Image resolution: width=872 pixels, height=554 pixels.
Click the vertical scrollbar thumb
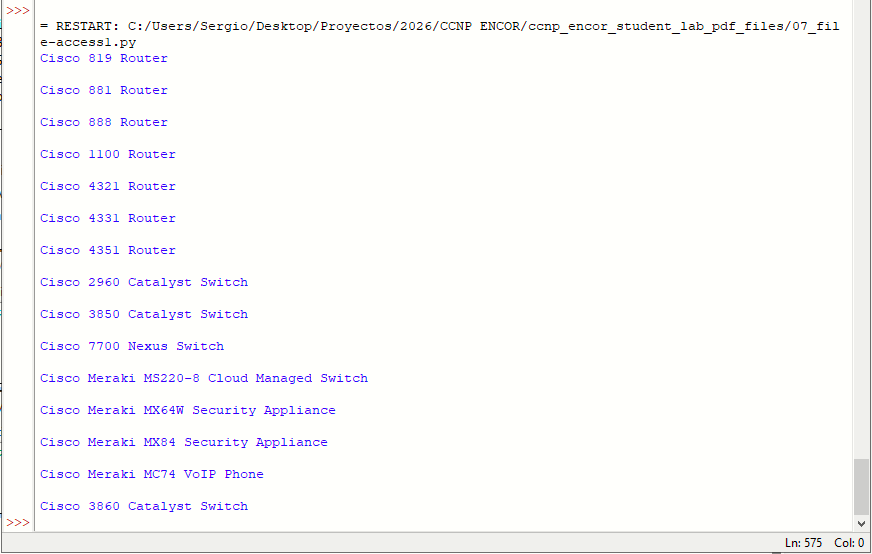(x=861, y=487)
